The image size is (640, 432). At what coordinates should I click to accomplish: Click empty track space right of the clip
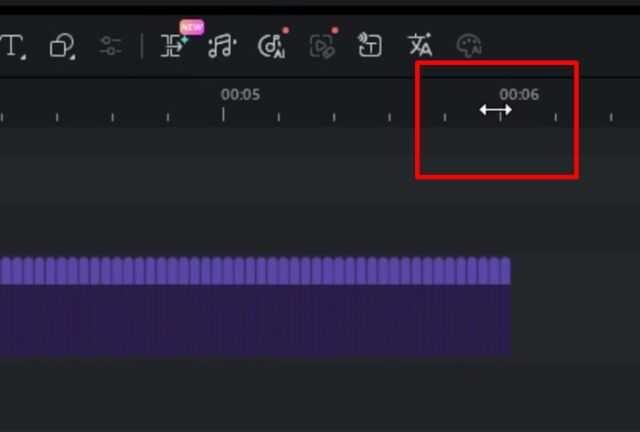pos(575,310)
